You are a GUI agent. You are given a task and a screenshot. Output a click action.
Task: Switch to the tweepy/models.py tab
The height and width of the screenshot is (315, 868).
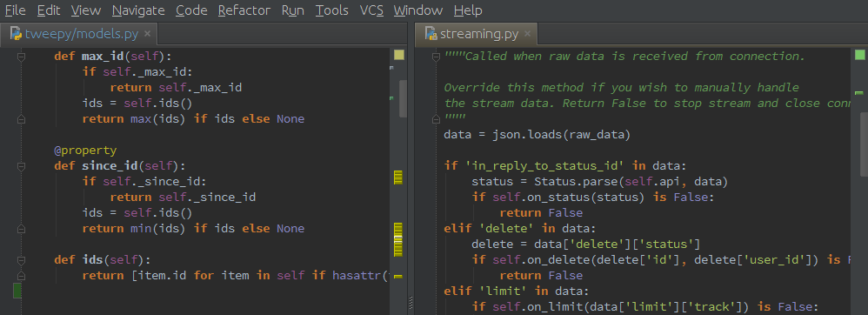pos(78,34)
